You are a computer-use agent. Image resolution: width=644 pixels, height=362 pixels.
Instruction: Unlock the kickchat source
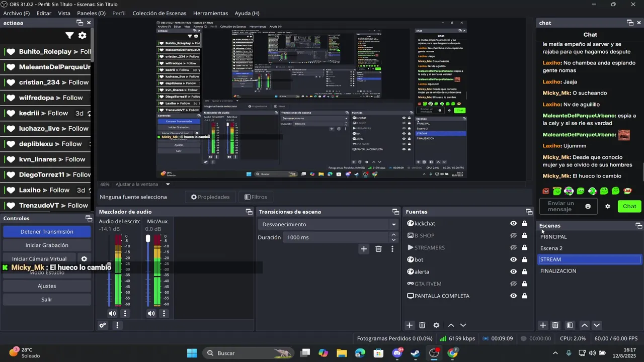pos(524,223)
